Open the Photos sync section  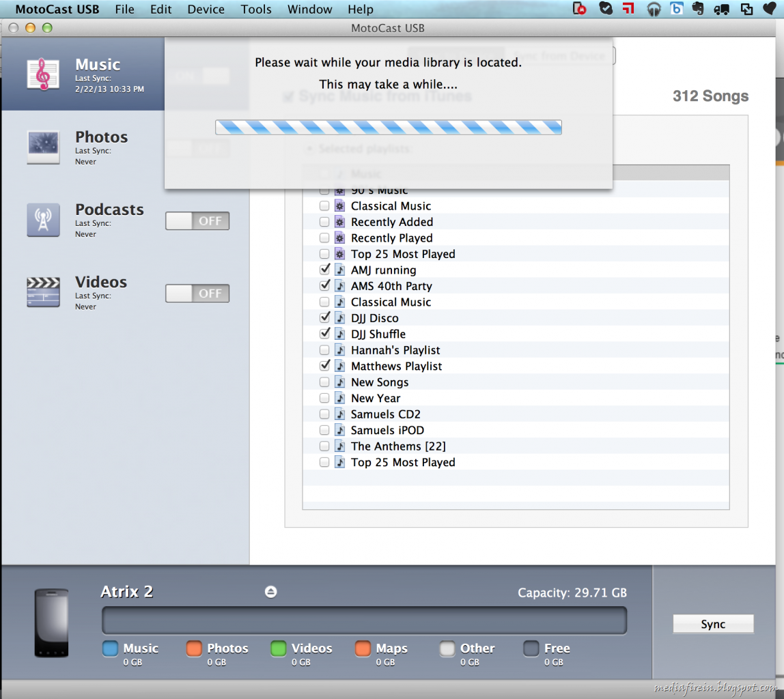pyautogui.click(x=101, y=145)
